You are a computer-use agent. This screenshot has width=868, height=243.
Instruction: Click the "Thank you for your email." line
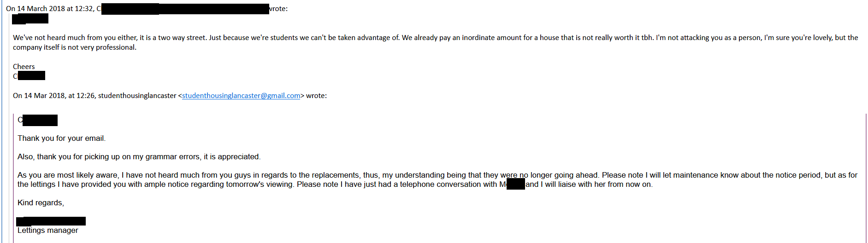tap(61, 139)
